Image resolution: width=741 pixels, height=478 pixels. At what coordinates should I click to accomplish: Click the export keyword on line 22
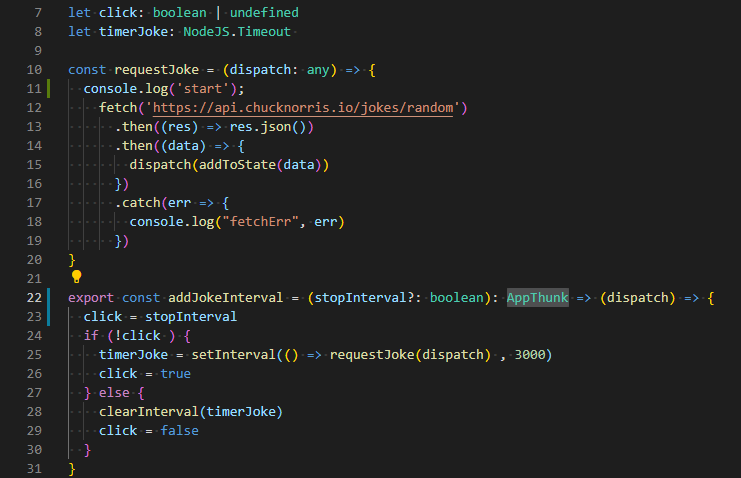click(91, 298)
